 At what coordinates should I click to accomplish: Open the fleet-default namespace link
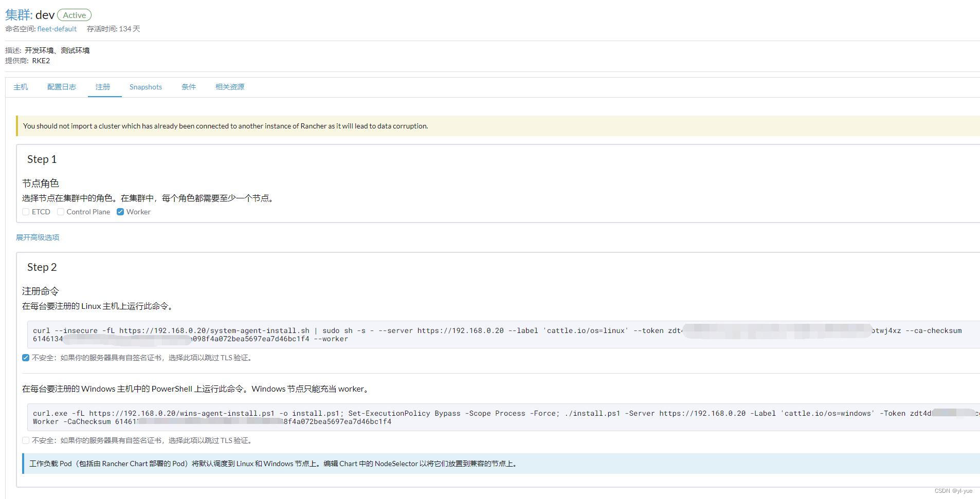(x=57, y=29)
